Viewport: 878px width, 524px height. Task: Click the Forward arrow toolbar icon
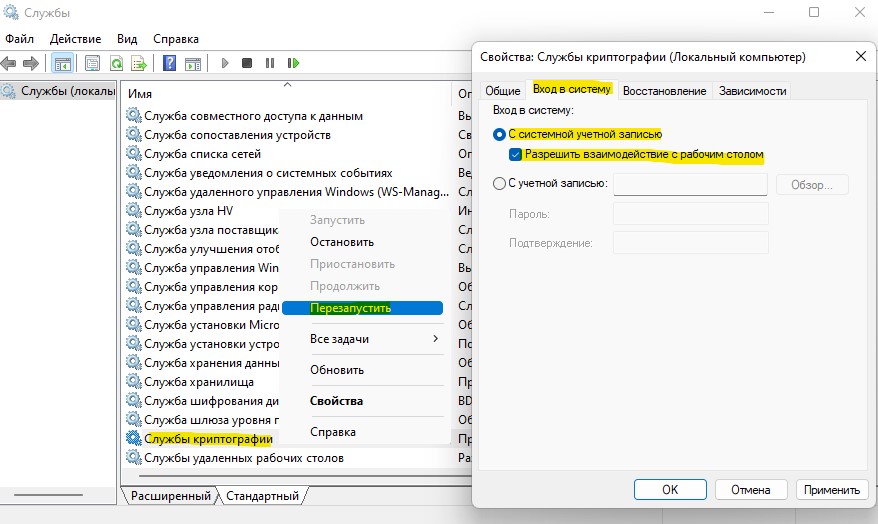pyautogui.click(x=31, y=63)
